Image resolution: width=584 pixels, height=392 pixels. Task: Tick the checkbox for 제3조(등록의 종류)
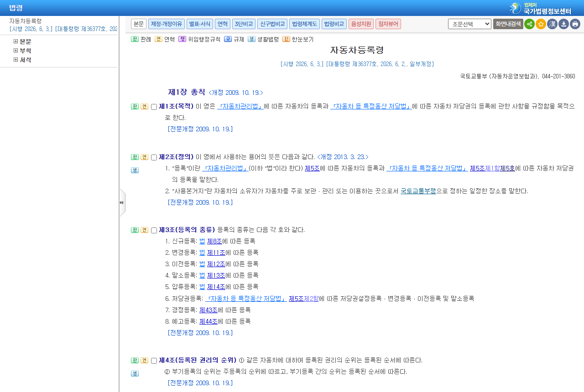pyautogui.click(x=154, y=231)
